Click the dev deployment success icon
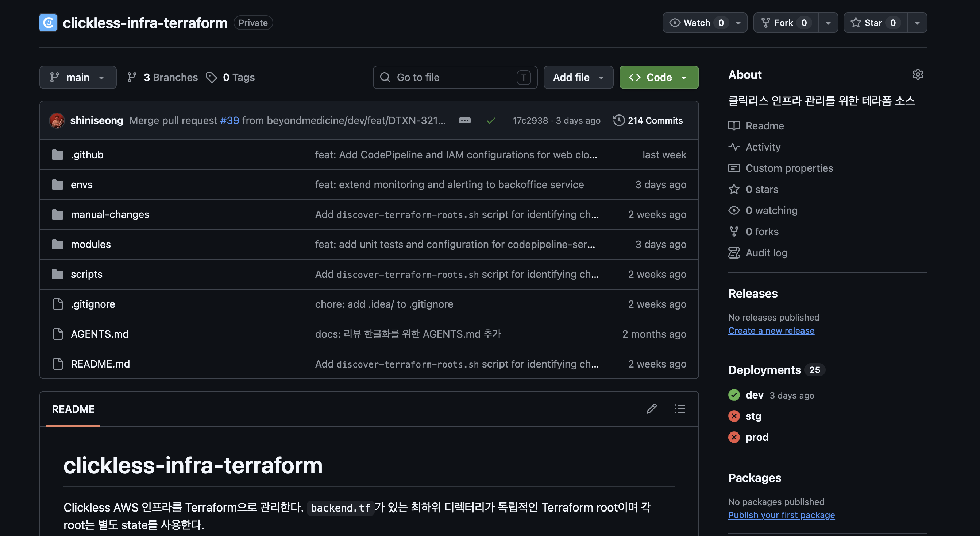 pyautogui.click(x=734, y=395)
